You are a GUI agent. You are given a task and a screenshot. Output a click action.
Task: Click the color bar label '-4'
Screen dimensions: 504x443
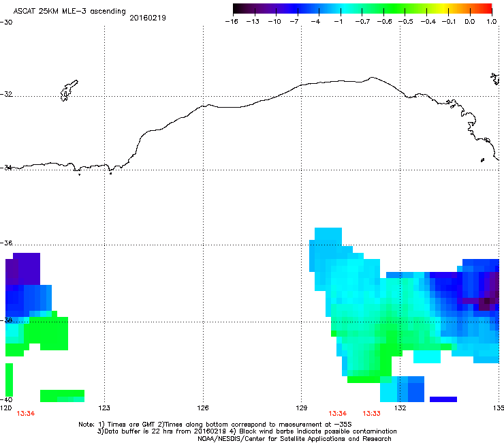pyautogui.click(x=315, y=22)
